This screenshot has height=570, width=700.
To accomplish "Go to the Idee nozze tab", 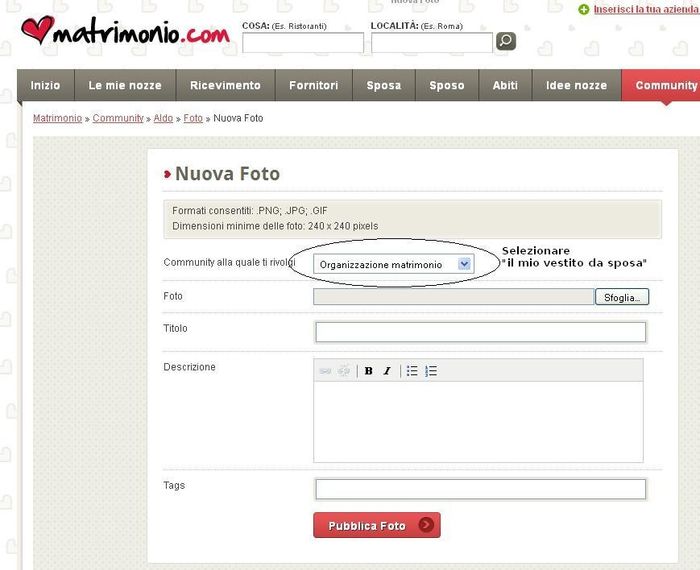I will click(x=576, y=86).
